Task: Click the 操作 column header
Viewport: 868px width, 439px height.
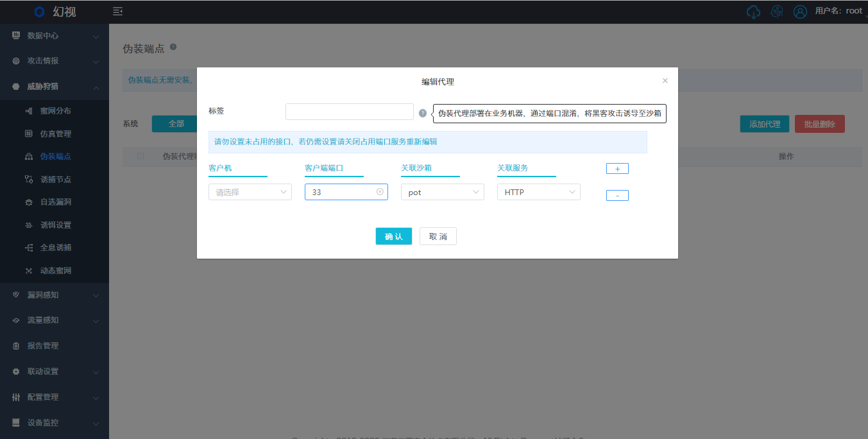Action: [787, 156]
